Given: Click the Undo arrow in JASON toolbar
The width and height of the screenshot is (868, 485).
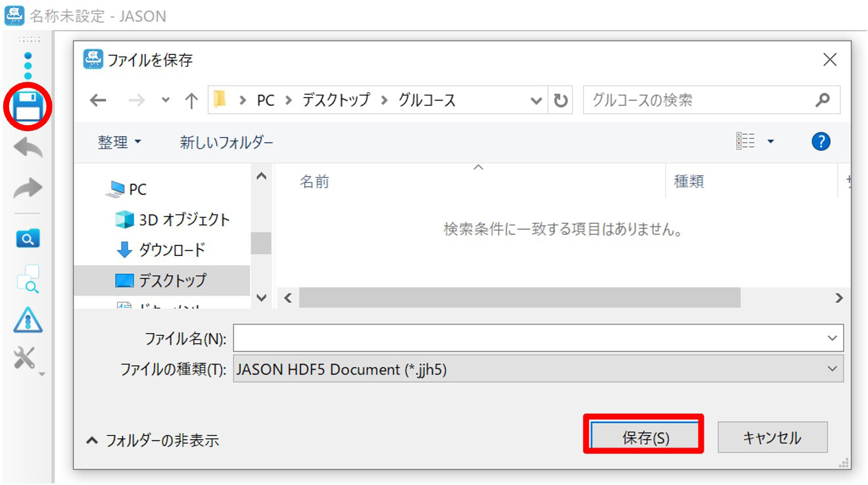Looking at the screenshot, I should (28, 149).
